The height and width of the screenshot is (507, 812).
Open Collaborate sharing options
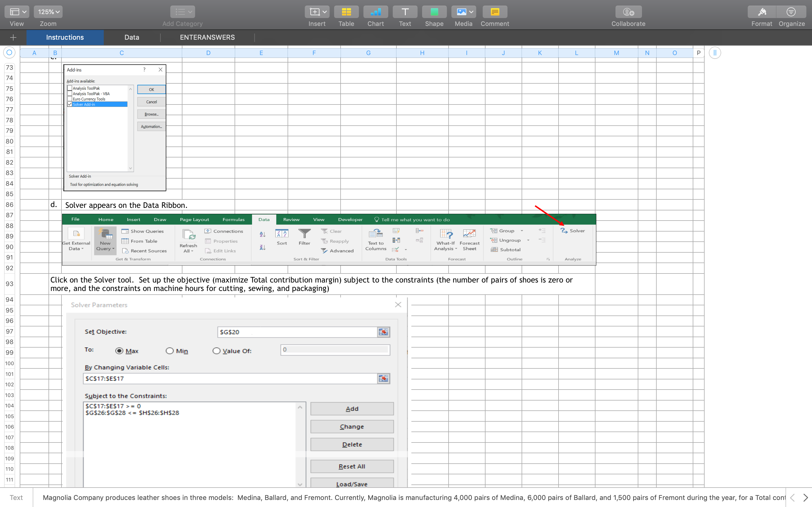(x=628, y=12)
